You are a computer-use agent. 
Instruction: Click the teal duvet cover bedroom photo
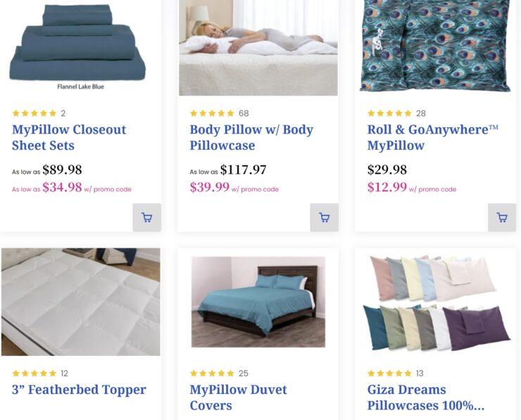[258, 302]
